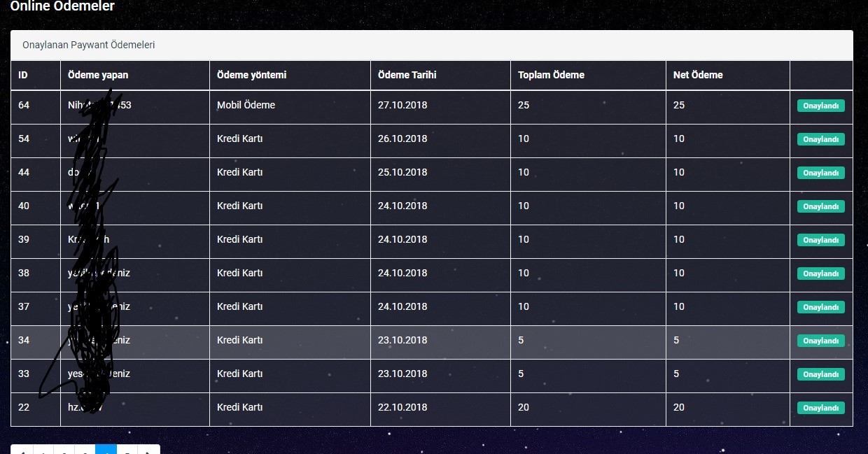The width and height of the screenshot is (868, 454).
Task: Click the Ödeme yöntemi column header
Action: pos(252,75)
